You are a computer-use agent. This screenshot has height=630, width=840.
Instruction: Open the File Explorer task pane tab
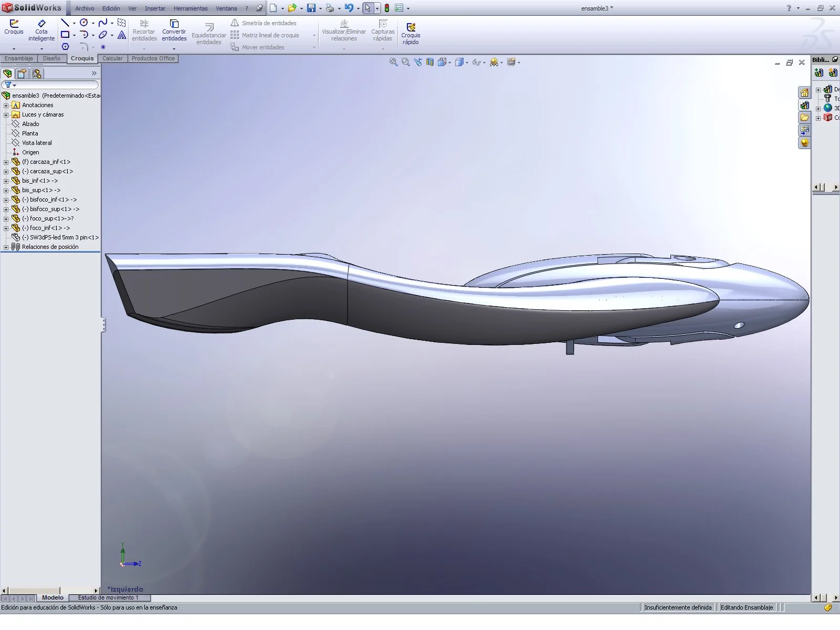[804, 118]
